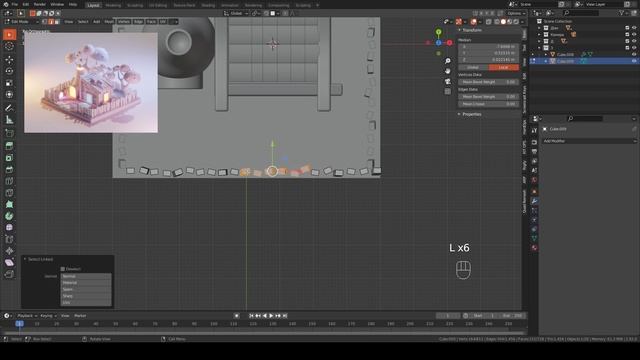This screenshot has width=640, height=360.
Task: Open the Options dropdown in the viewport header
Action: tap(516, 13)
